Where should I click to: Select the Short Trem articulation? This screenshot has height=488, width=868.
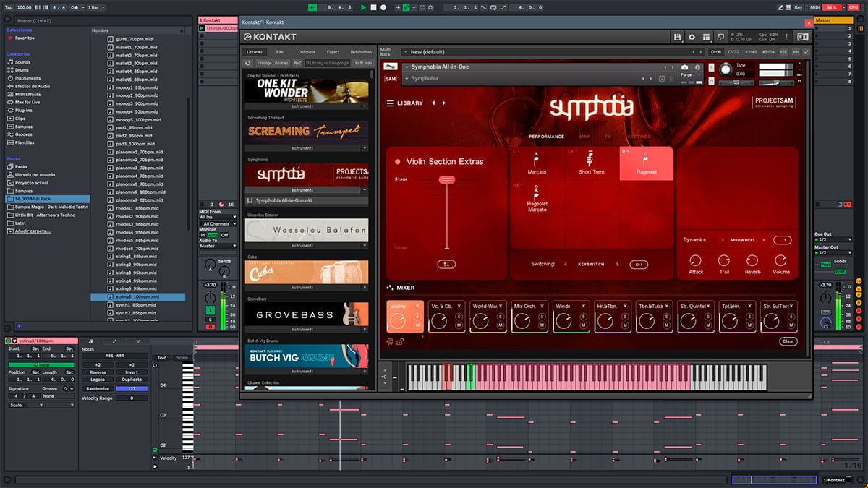click(591, 163)
